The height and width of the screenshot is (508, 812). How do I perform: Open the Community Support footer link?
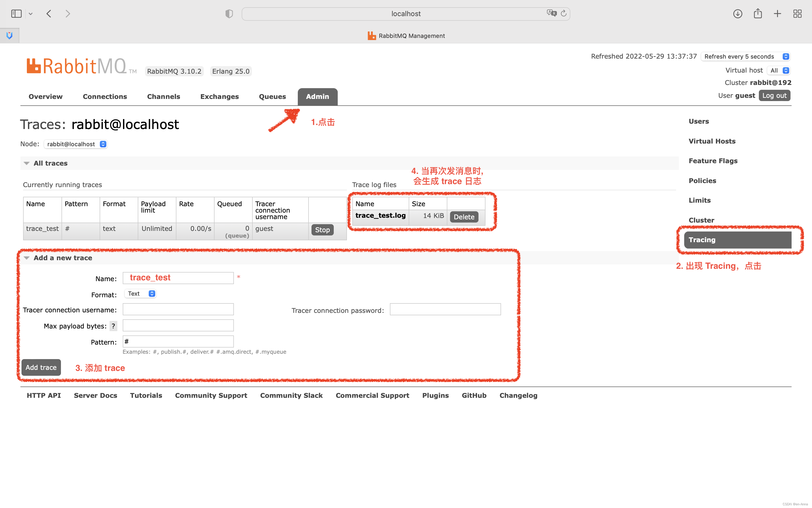coord(211,395)
